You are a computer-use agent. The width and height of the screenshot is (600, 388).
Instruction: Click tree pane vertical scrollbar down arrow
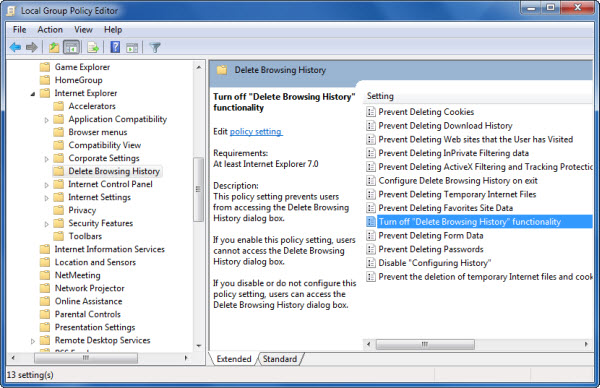click(199, 346)
